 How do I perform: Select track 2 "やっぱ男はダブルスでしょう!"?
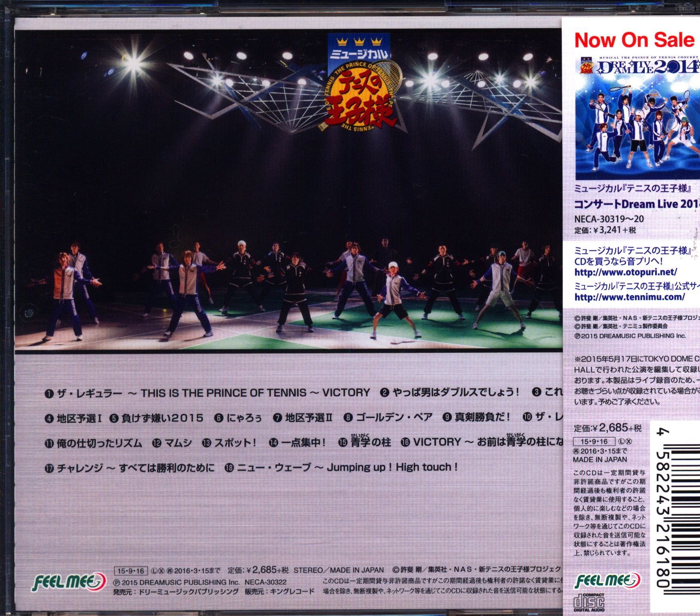point(450,393)
